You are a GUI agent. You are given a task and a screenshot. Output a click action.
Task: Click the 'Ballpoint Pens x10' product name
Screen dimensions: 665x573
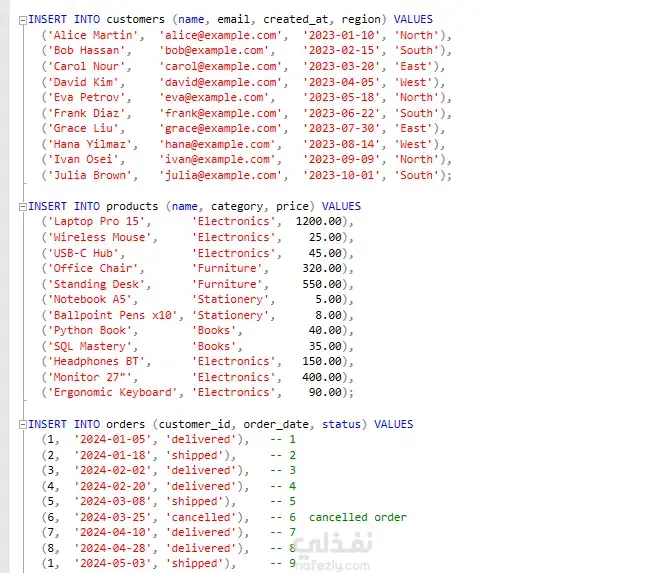112,315
